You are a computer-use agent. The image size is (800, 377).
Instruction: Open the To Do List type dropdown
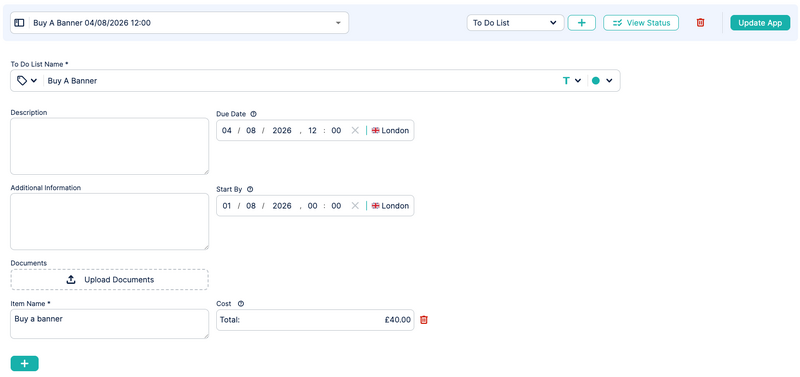515,23
